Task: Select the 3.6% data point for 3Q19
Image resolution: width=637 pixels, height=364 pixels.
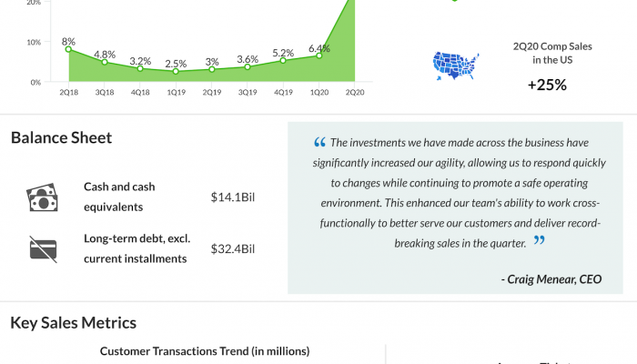Action: [247, 66]
